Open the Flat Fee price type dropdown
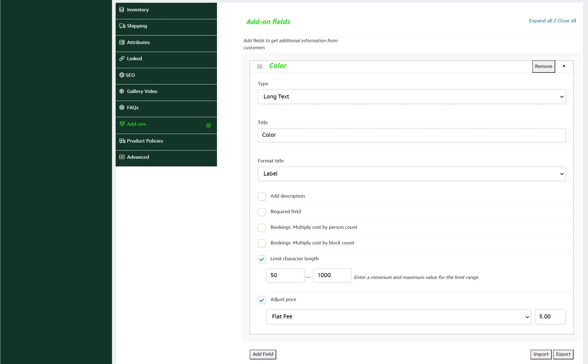The height and width of the screenshot is (364, 588). (x=398, y=317)
